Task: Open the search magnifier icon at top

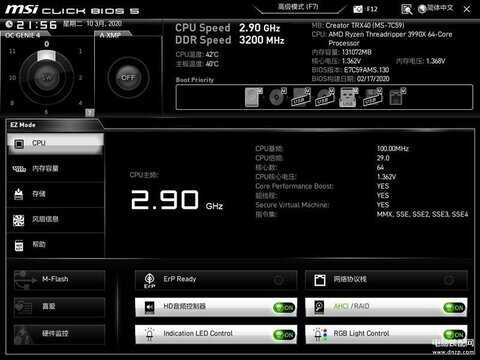Action: click(x=406, y=9)
